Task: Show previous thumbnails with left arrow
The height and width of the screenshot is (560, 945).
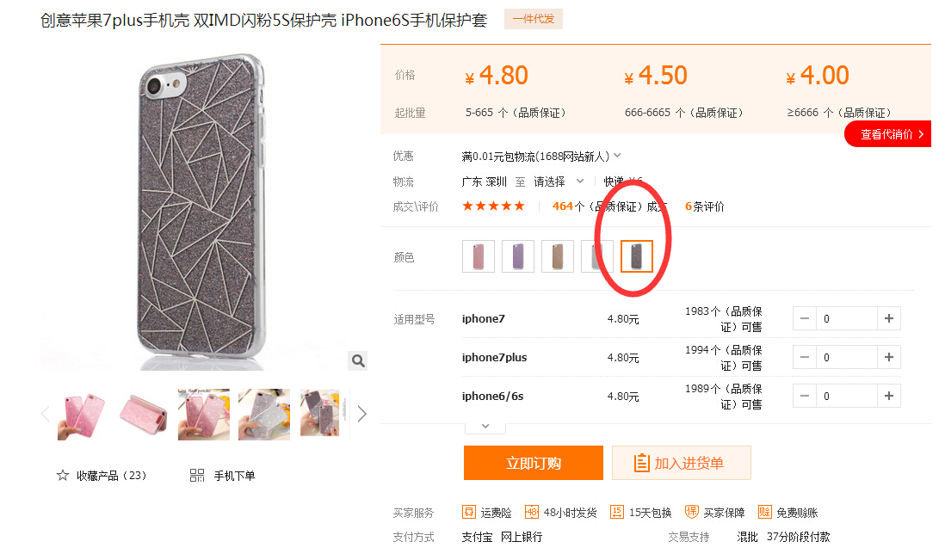Action: (46, 415)
